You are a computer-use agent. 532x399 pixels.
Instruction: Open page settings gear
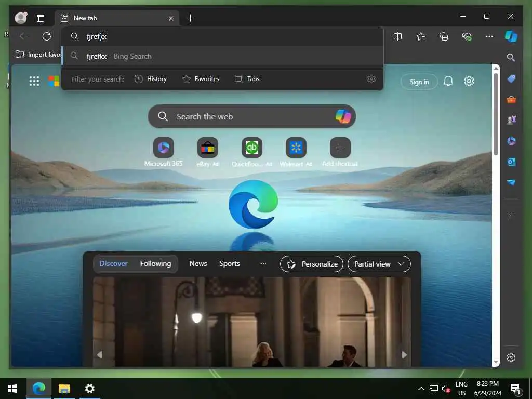coord(469,81)
